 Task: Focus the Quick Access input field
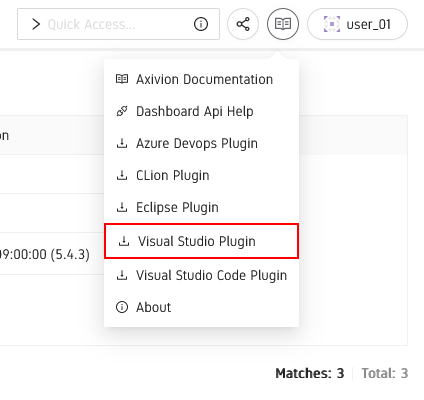pos(118,24)
